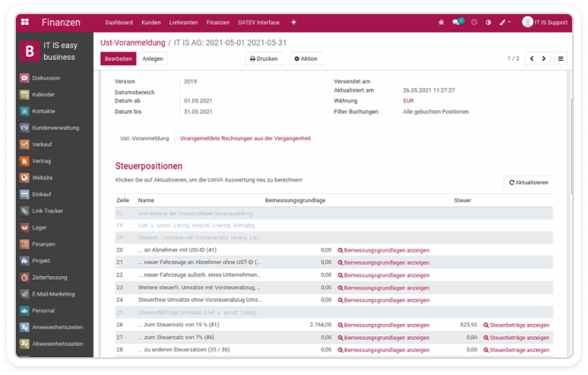Viewport: 588px width, 375px height.
Task: Open Zeiterfassung app in sidebar
Action: [x=49, y=277]
